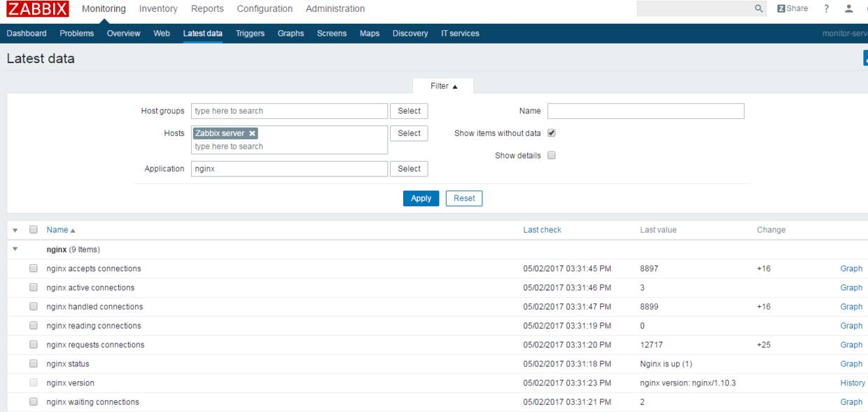Focus the top global search box
The image size is (868, 412).
(702, 9)
